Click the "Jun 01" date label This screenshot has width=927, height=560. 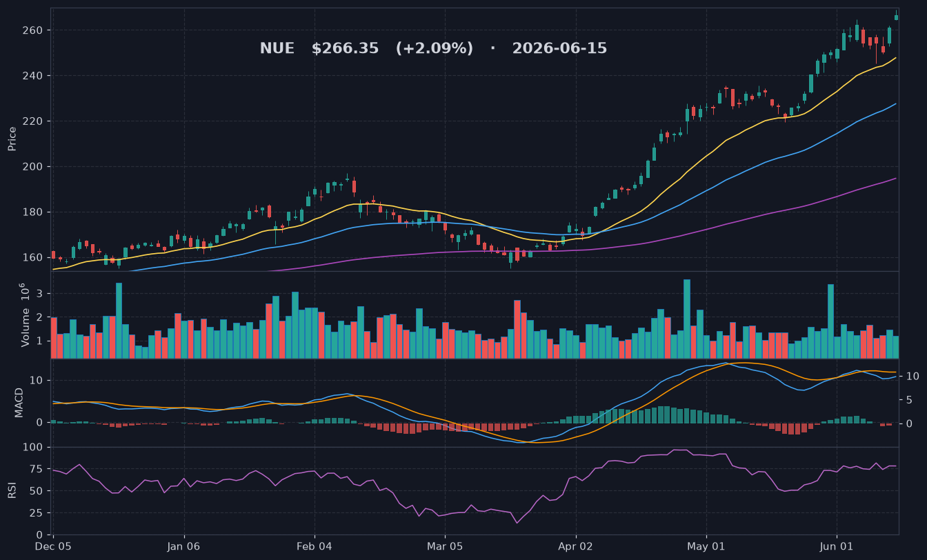[837, 547]
